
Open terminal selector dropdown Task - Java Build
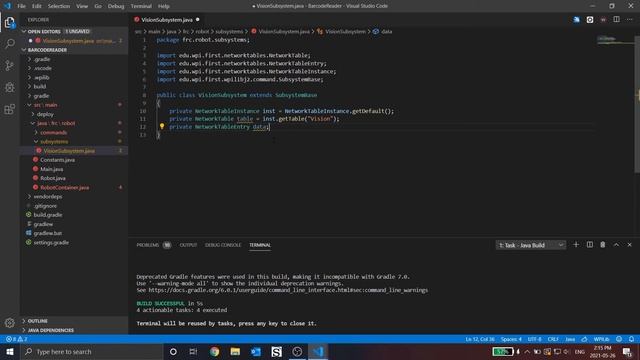pyautogui.click(x=531, y=245)
